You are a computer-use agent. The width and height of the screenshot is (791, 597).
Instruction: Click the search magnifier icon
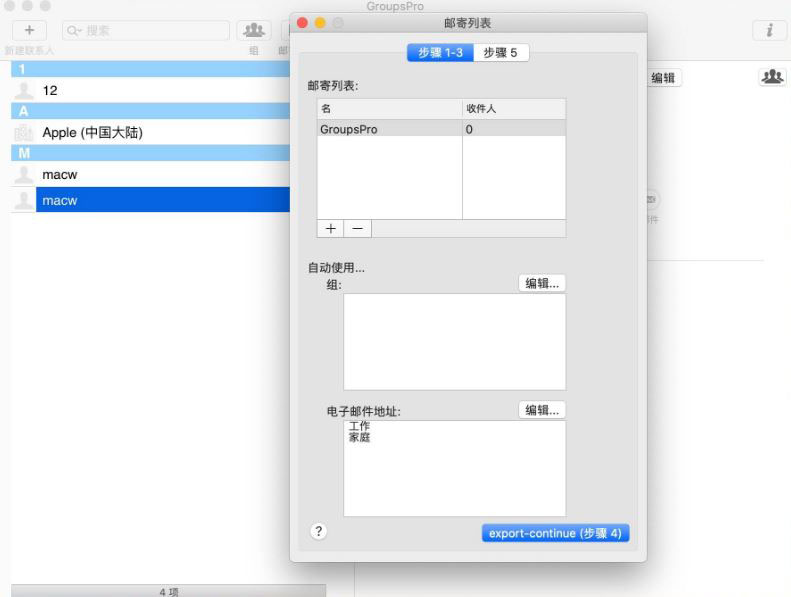coord(73,31)
